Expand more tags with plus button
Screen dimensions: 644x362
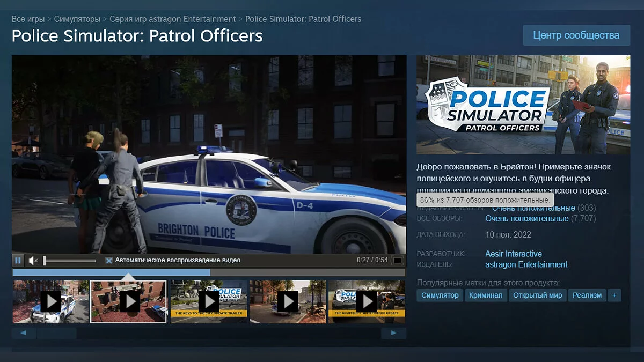[614, 295]
